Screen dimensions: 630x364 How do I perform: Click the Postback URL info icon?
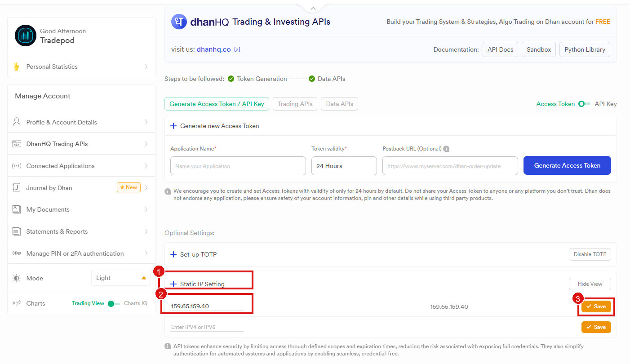click(446, 149)
